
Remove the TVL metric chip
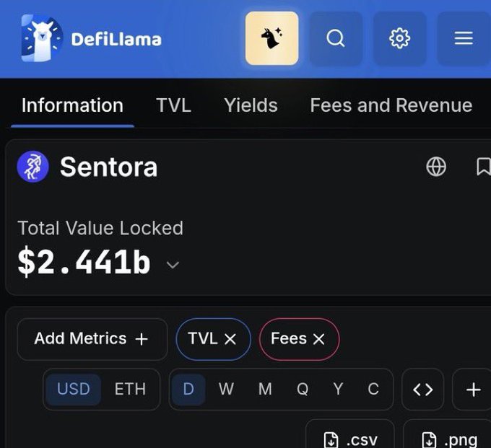pos(230,339)
